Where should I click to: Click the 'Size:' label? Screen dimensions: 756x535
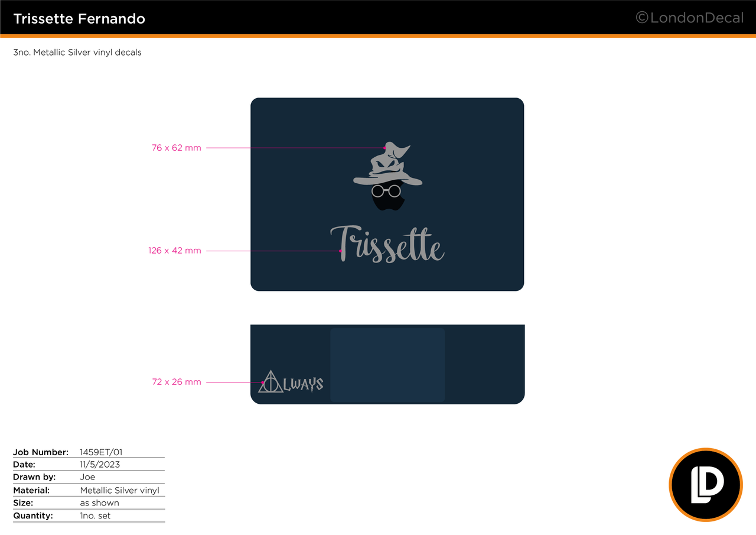click(x=23, y=503)
